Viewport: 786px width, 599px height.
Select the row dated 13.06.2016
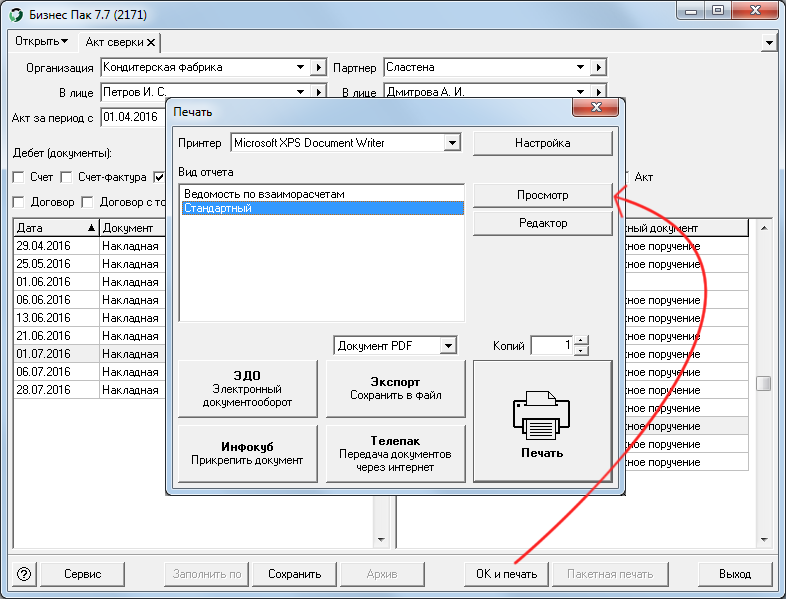pyautogui.click(x=90, y=318)
